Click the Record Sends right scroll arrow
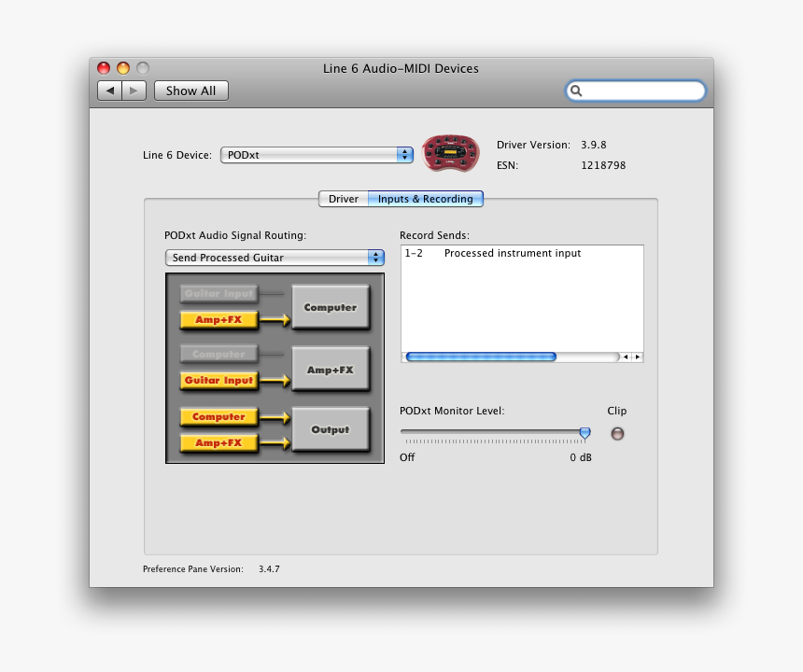Image resolution: width=803 pixels, height=672 pixels. [637, 357]
